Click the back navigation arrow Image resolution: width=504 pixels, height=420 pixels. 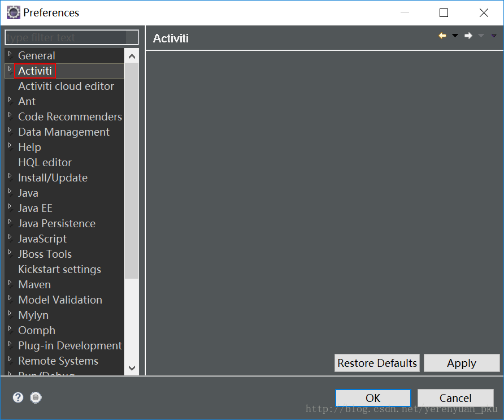point(442,36)
